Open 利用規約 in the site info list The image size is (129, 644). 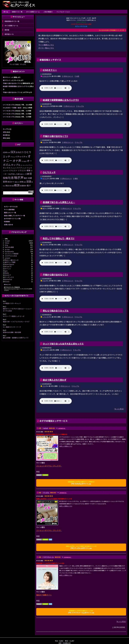coord(7,222)
